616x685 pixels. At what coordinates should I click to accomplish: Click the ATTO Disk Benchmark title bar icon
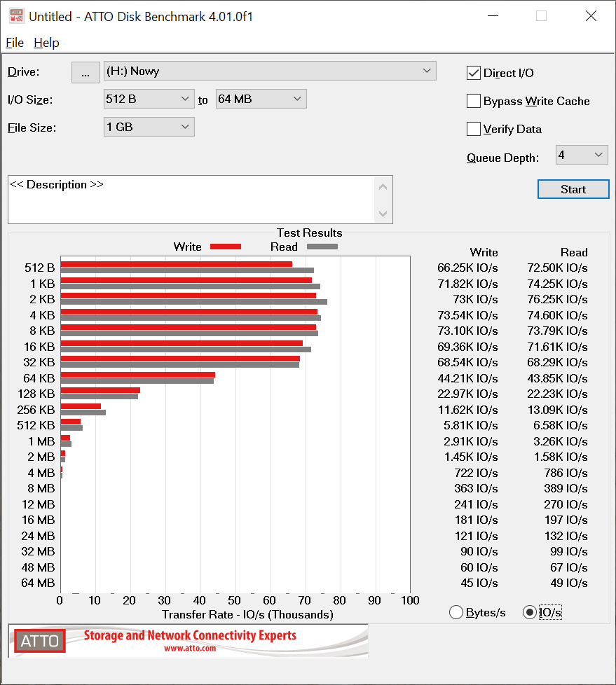16,15
